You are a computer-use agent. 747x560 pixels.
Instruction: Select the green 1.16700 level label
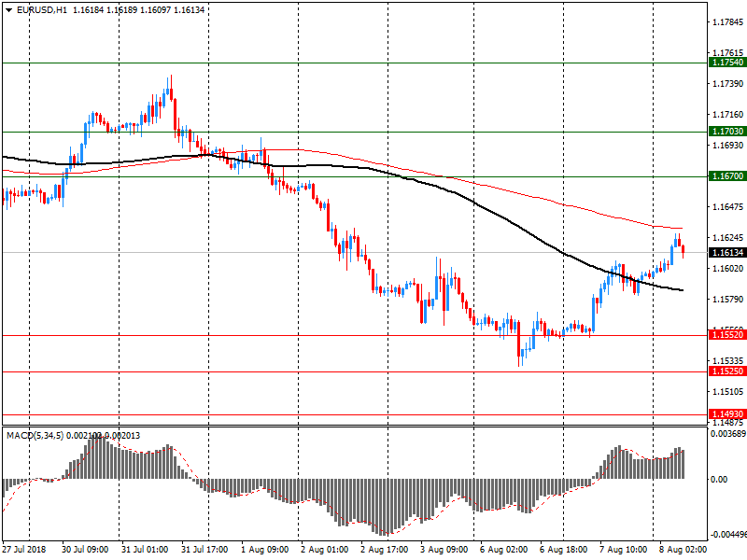(x=727, y=176)
